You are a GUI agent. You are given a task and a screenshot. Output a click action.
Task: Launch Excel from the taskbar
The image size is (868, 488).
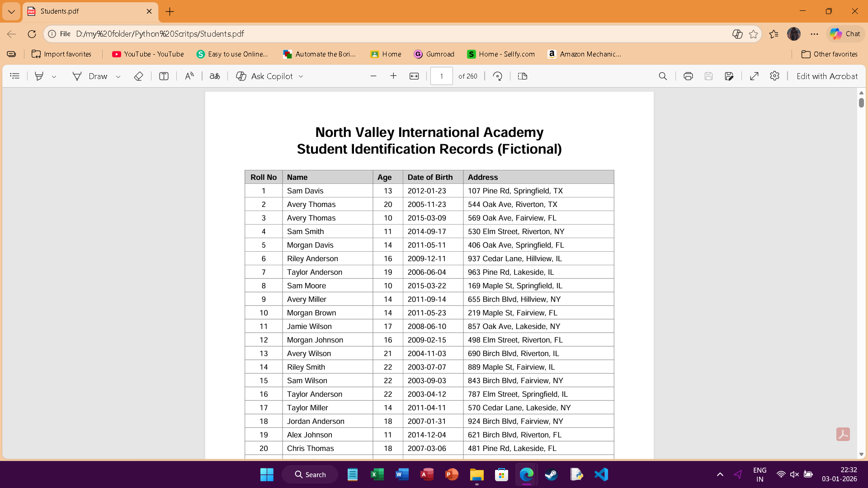377,474
